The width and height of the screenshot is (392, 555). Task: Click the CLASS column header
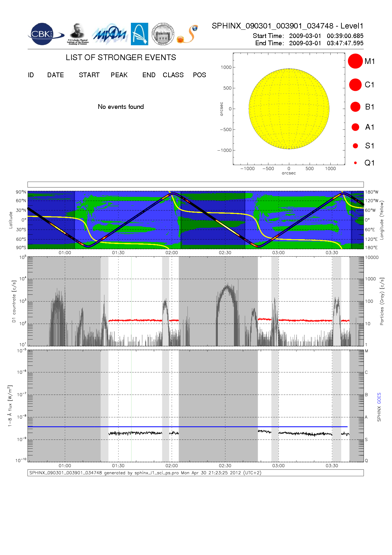173,75
